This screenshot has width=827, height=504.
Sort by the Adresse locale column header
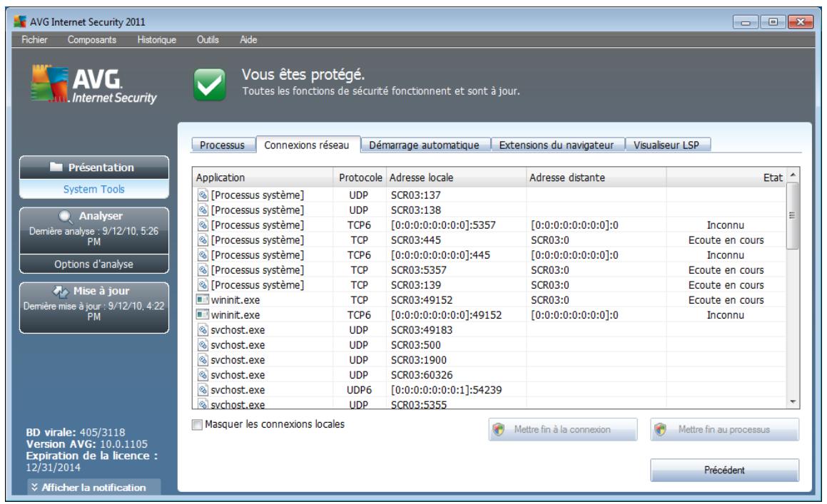tap(456, 178)
